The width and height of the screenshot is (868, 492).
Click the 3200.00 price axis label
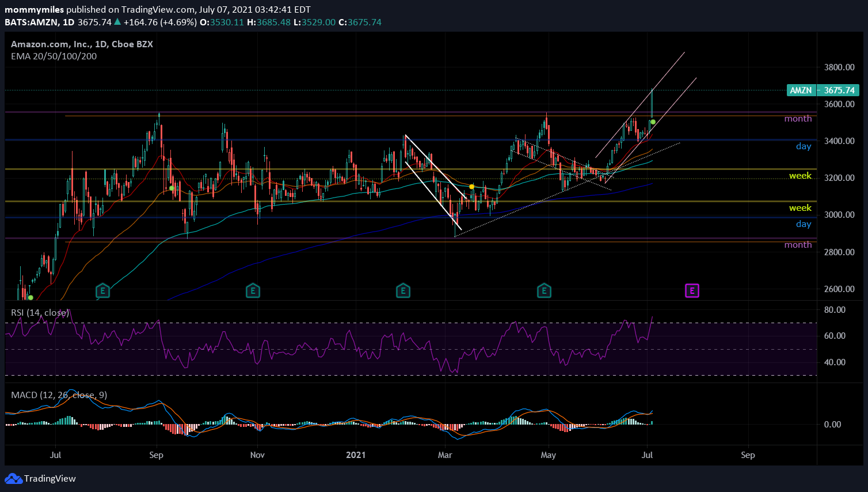coord(839,178)
